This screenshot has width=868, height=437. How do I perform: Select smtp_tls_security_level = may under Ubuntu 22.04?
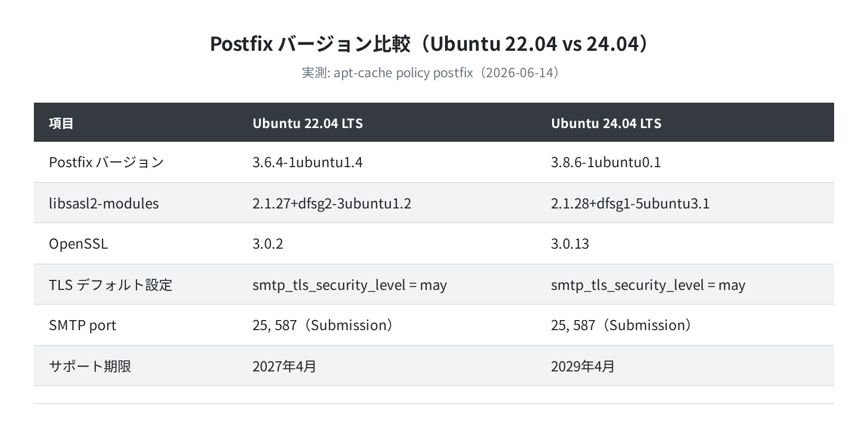point(350,285)
